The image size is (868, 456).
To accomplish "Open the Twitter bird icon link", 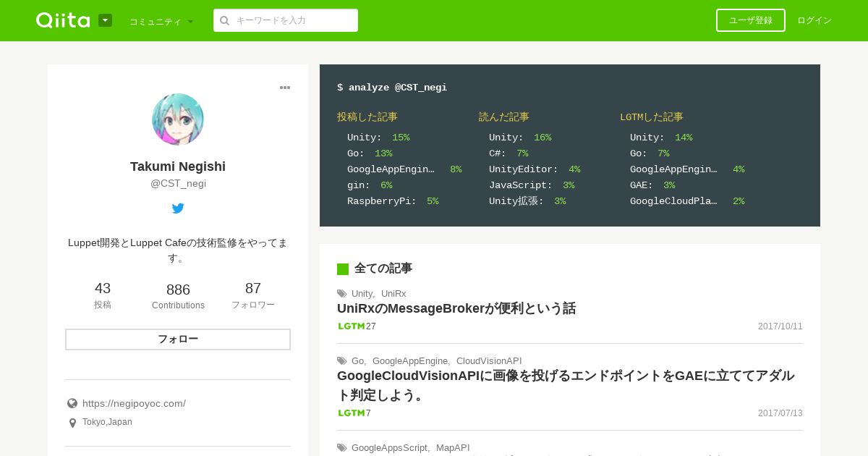I will pos(178,208).
